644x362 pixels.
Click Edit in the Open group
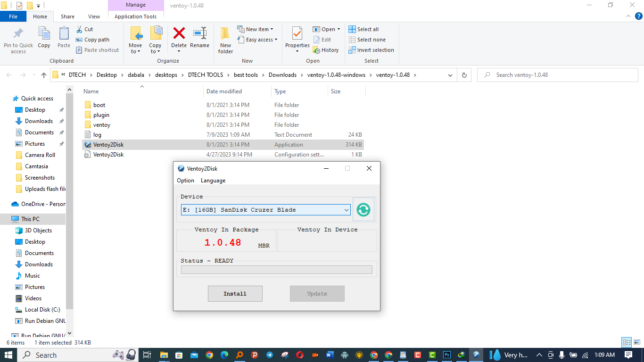tap(322, 40)
